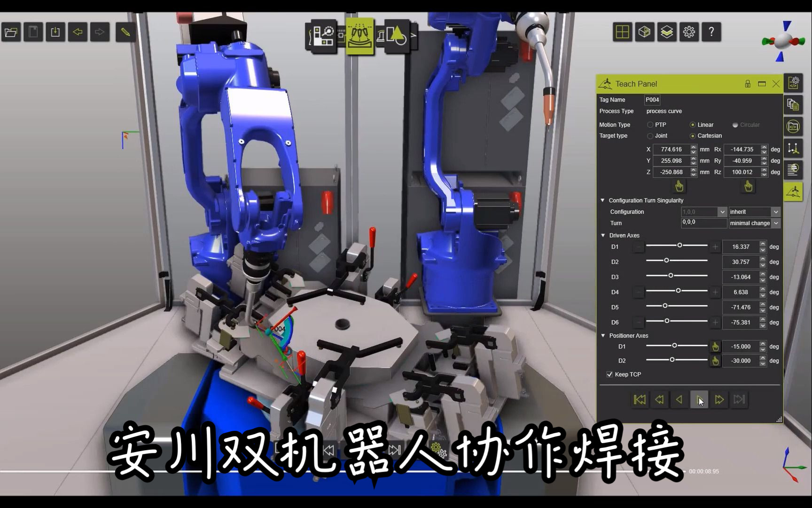Click minus button for driven axis D6
Image resolution: width=812 pixels, height=508 pixels.
[x=638, y=322]
